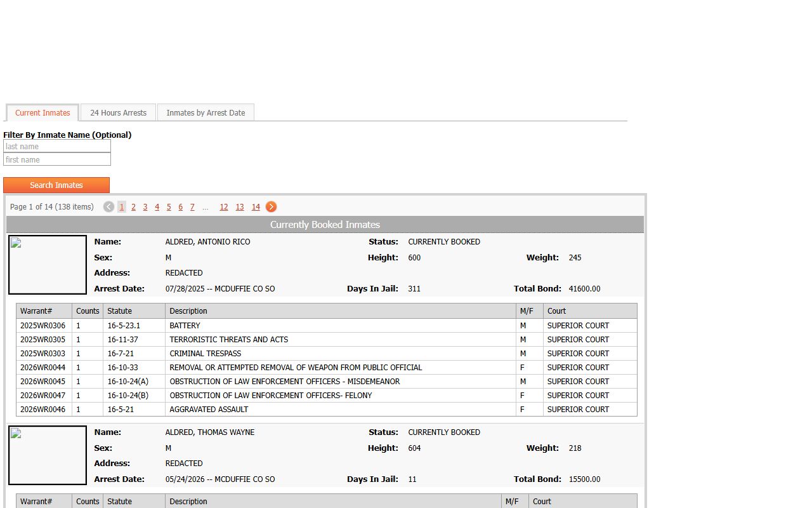Jump to page 12 of results

pyautogui.click(x=224, y=207)
